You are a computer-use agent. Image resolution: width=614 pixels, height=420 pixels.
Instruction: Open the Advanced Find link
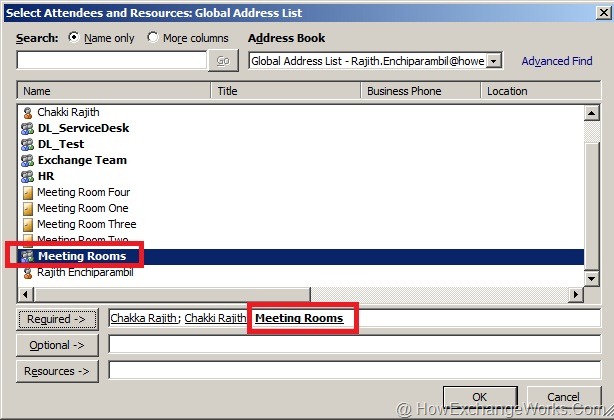pos(556,61)
